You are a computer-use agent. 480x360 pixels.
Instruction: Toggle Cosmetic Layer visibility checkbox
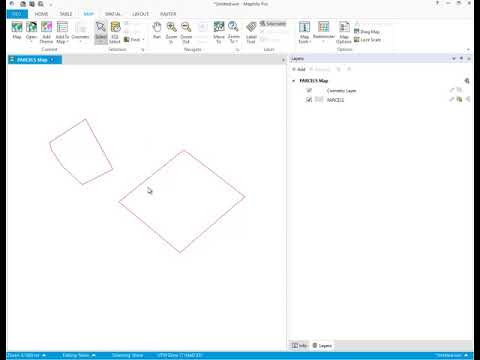pyautogui.click(x=309, y=90)
